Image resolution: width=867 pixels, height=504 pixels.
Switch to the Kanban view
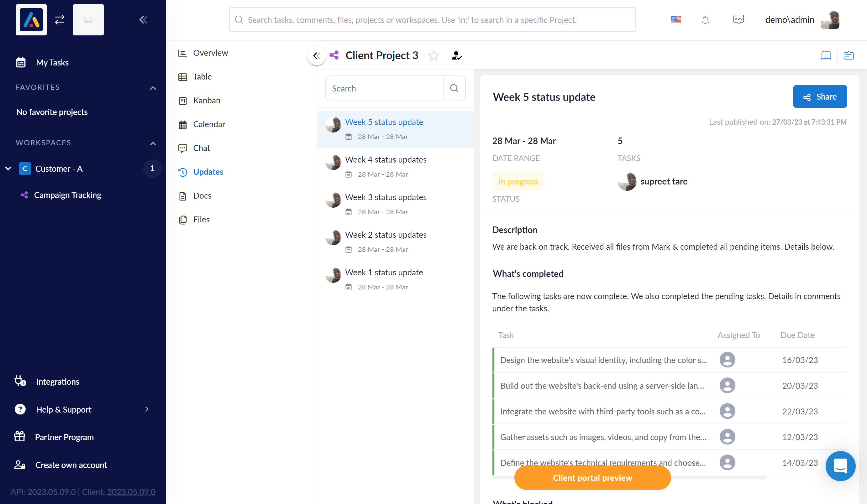coord(207,100)
